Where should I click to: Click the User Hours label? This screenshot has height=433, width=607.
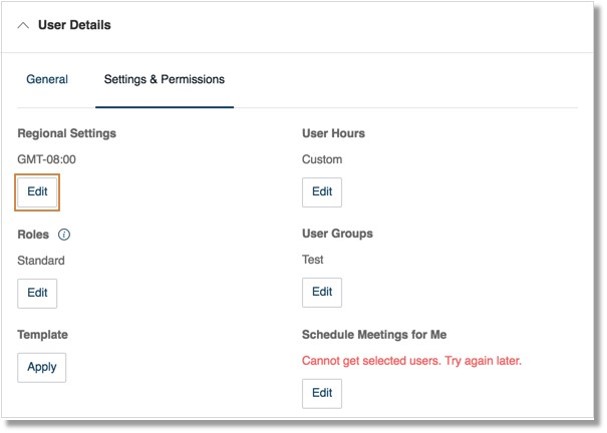[x=333, y=133]
